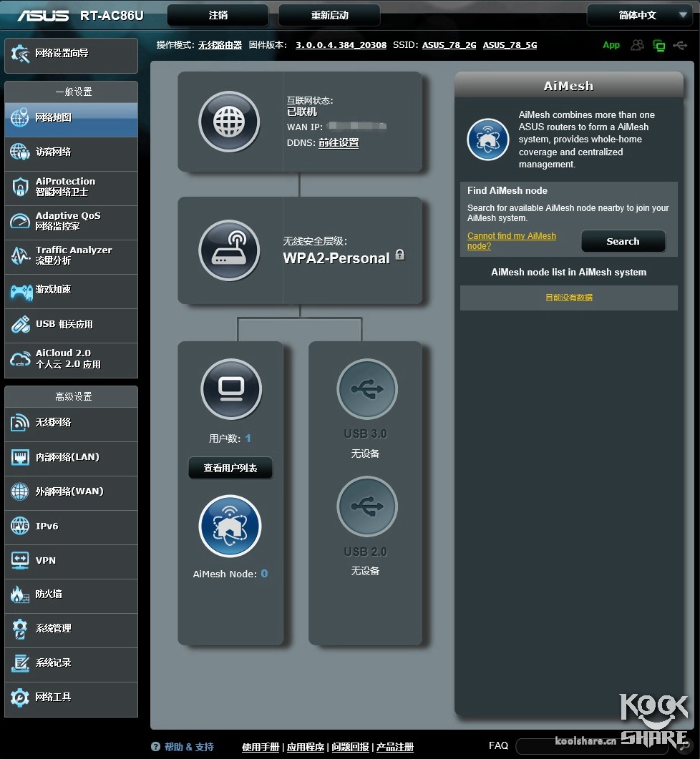Open the 使用手册 manual link
The width and height of the screenshot is (700, 759).
[x=261, y=747]
